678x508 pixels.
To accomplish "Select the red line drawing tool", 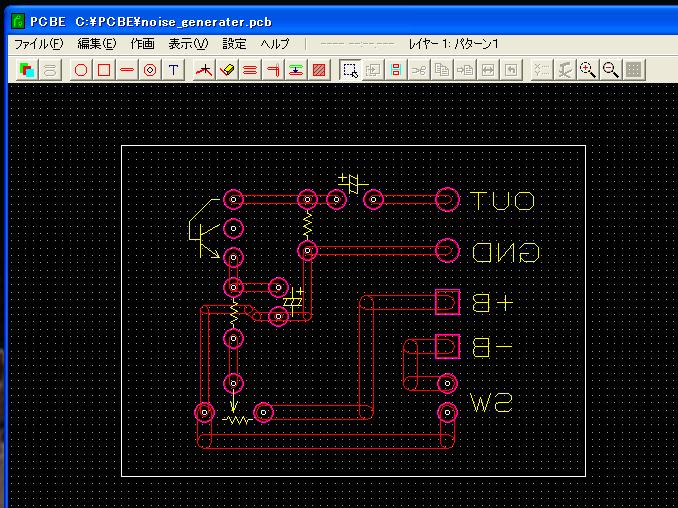I will click(127, 70).
